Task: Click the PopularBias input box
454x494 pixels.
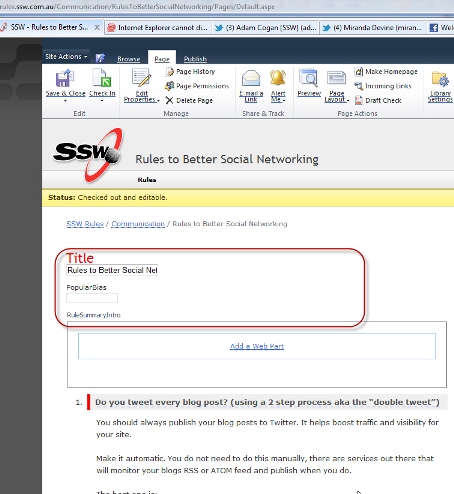Action: click(92, 298)
